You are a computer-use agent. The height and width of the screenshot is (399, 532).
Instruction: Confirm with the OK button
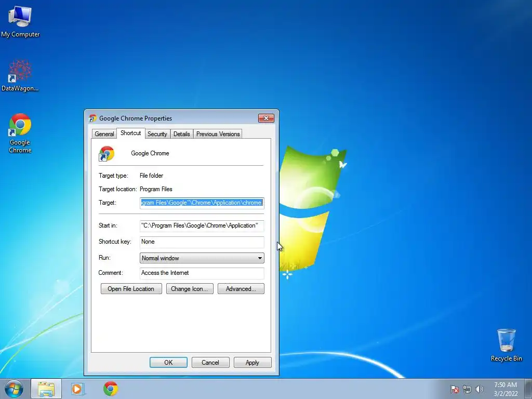pyautogui.click(x=168, y=362)
